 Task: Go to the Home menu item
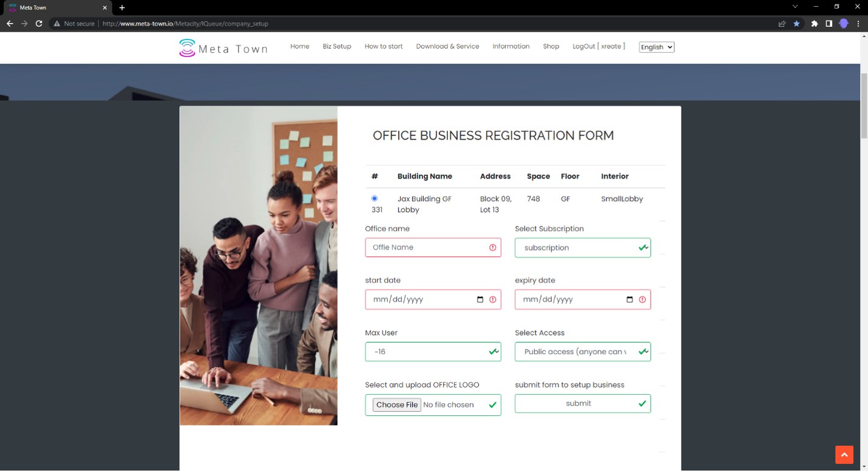[x=300, y=46]
